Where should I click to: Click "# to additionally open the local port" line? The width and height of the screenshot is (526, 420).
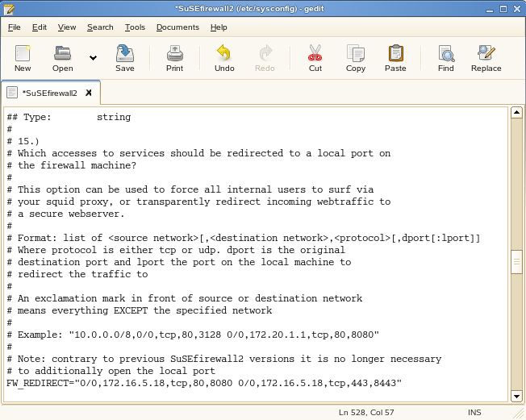[x=111, y=371]
